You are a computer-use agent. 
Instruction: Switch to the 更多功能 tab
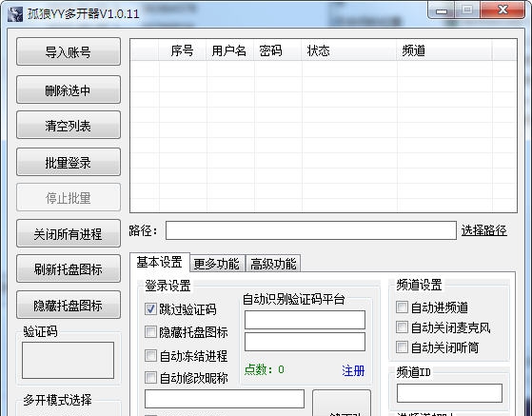217,264
